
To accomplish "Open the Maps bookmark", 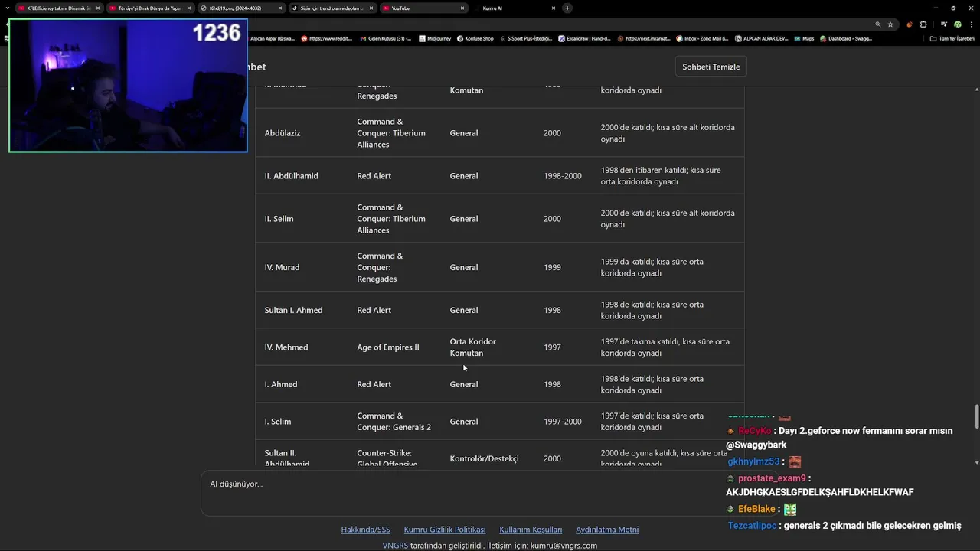I will tap(804, 38).
